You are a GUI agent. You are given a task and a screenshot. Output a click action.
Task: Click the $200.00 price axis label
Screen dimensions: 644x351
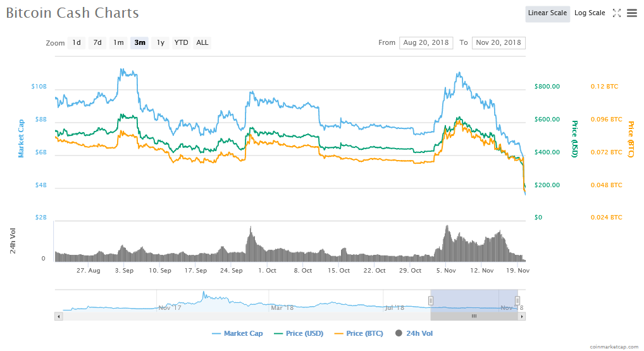(x=547, y=185)
